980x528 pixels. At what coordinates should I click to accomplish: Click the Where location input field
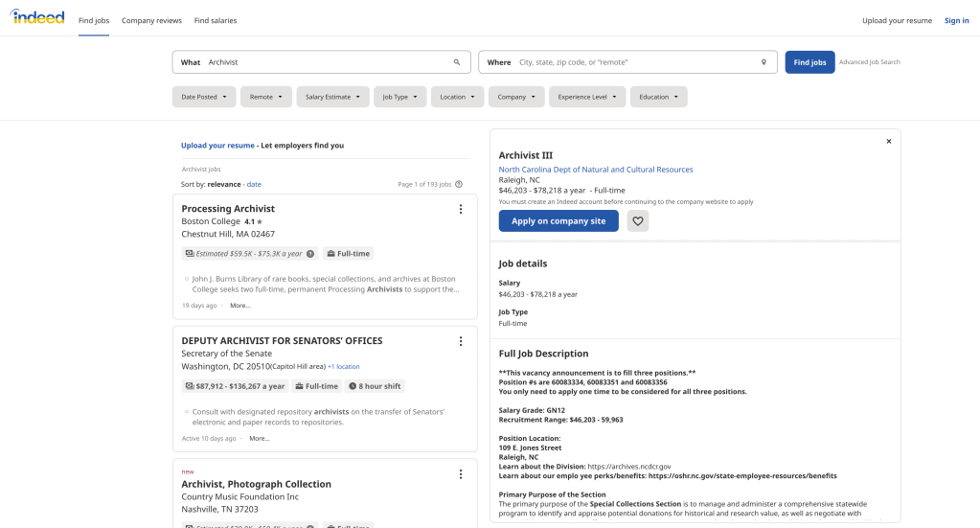coord(632,62)
